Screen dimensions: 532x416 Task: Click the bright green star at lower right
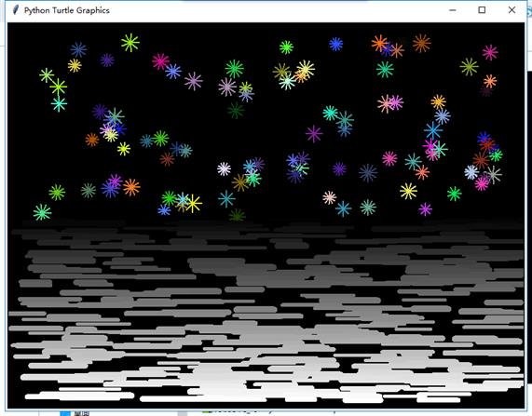click(x=454, y=194)
